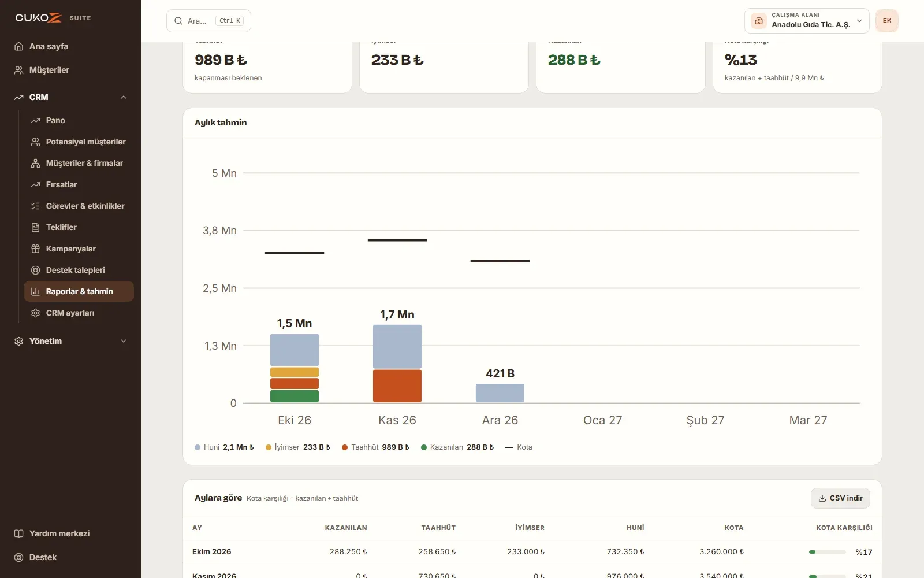Click the Görevler & etkinlikler checklist icon
Screen dimensions: 924x578
tap(35, 206)
